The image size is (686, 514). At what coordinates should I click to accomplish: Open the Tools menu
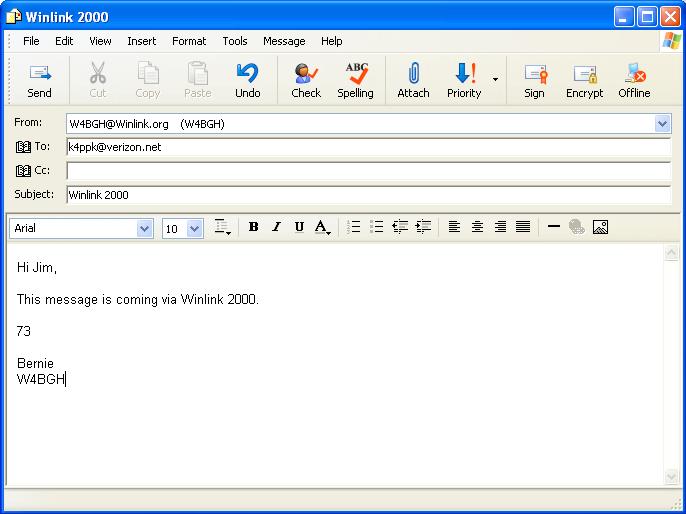235,41
